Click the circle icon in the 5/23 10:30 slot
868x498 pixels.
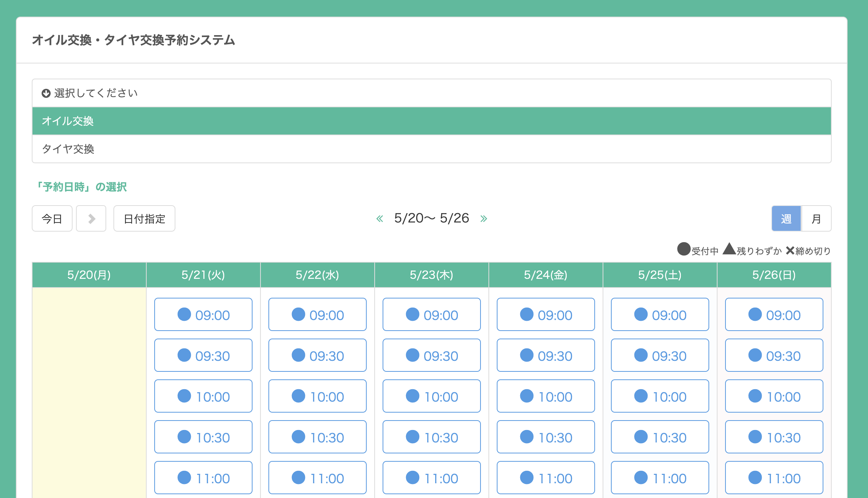(413, 437)
